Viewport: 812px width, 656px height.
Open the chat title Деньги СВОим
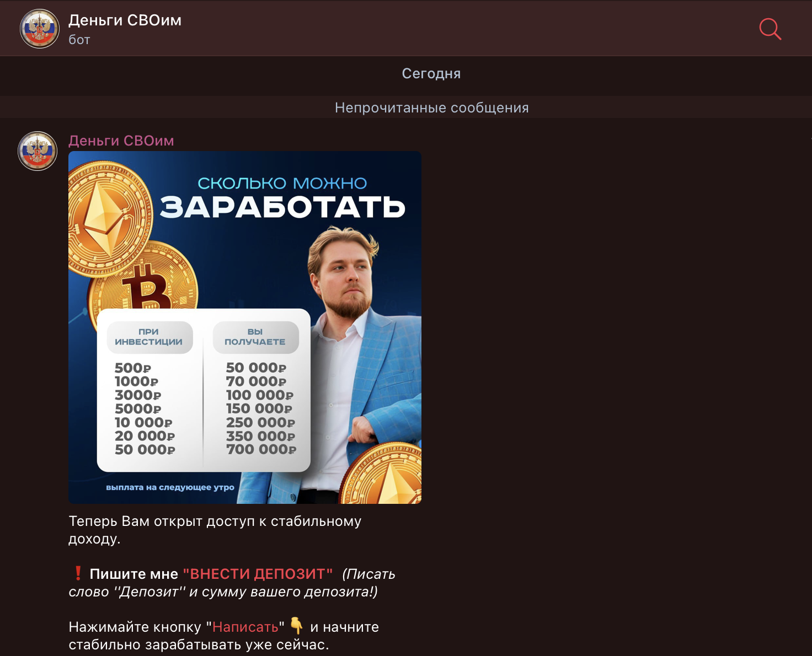coord(125,20)
